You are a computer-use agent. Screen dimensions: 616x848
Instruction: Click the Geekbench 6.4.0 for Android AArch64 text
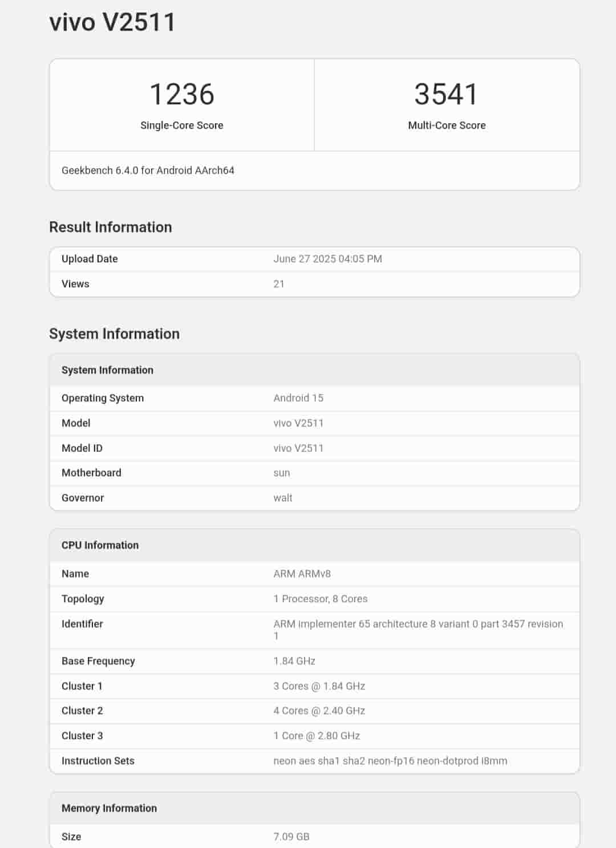coord(148,171)
